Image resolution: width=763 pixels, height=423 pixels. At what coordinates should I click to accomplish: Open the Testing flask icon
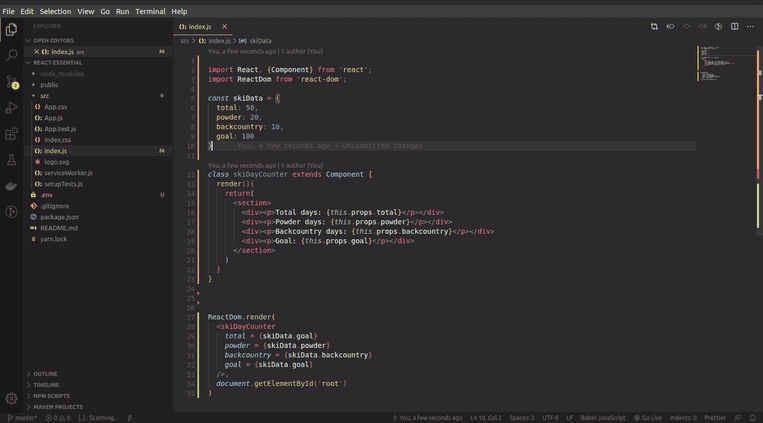pyautogui.click(x=11, y=160)
